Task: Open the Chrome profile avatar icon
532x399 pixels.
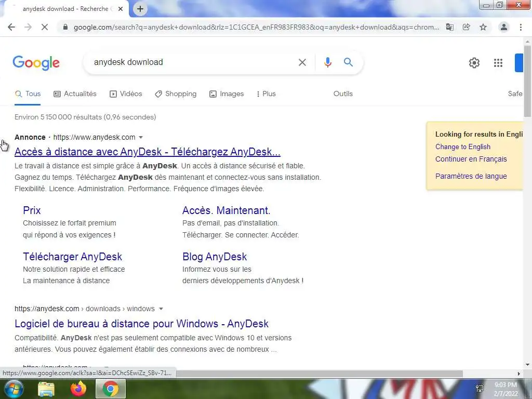Action: [504, 27]
